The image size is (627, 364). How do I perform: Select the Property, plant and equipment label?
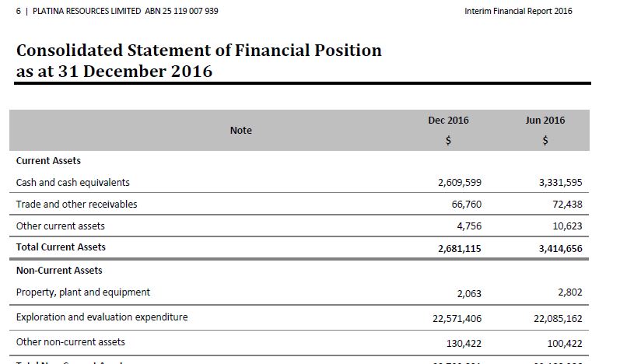coord(82,292)
